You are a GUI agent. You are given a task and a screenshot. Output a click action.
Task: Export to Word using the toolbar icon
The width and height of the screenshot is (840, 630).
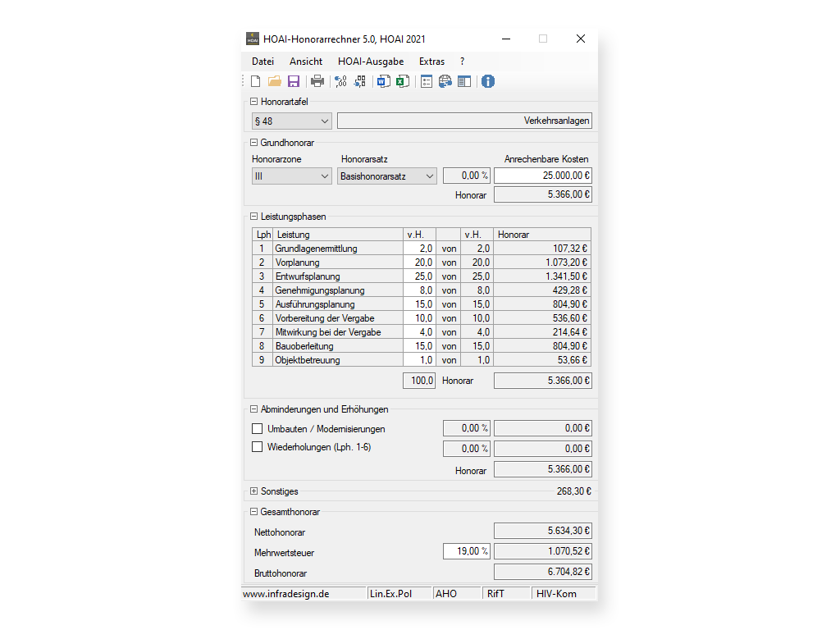pos(383,81)
